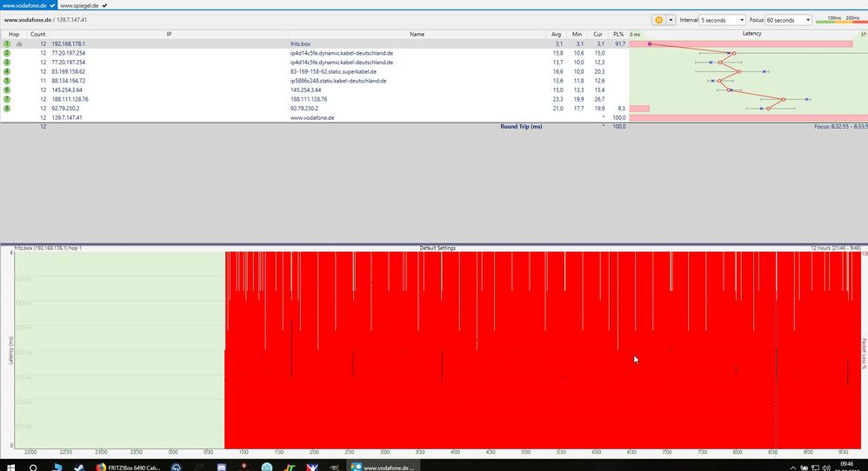
Task: Open Windows taskbar search
Action: pos(33,468)
